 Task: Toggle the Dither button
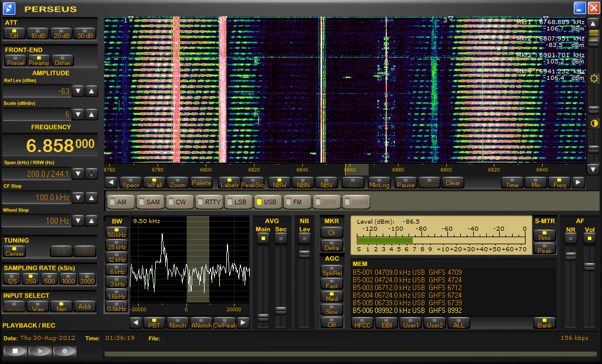pos(62,60)
